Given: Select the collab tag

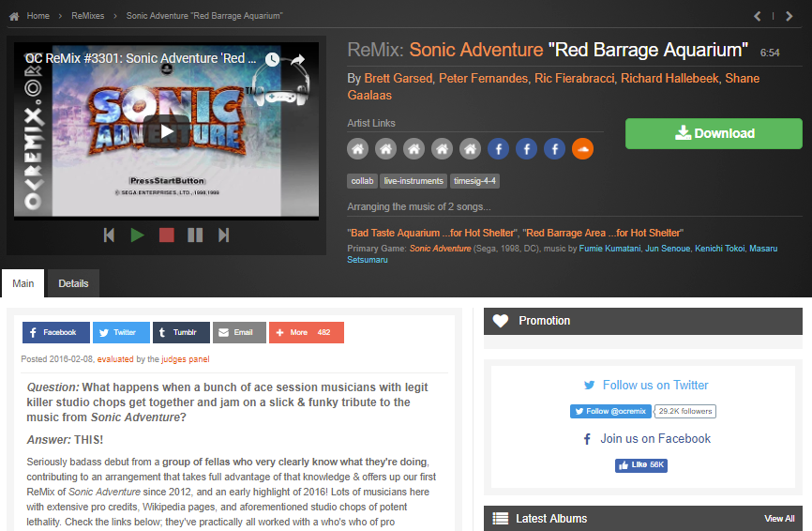Looking at the screenshot, I should (x=362, y=181).
